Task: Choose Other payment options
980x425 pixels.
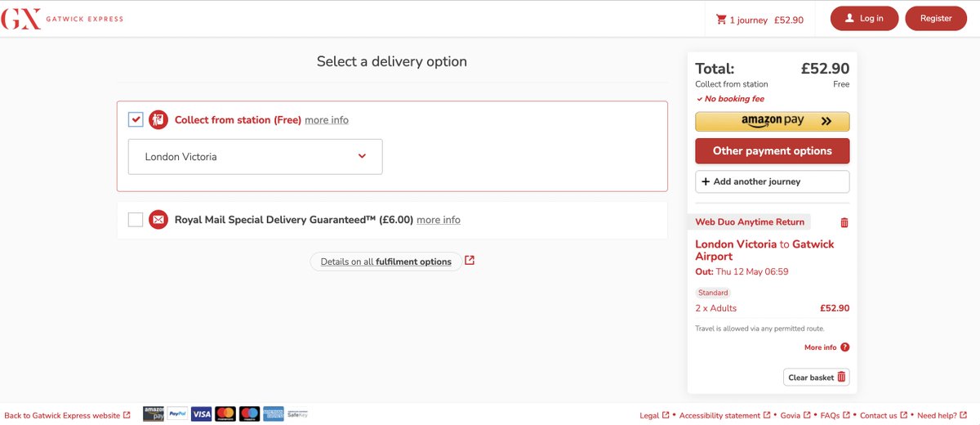Action: tap(772, 150)
